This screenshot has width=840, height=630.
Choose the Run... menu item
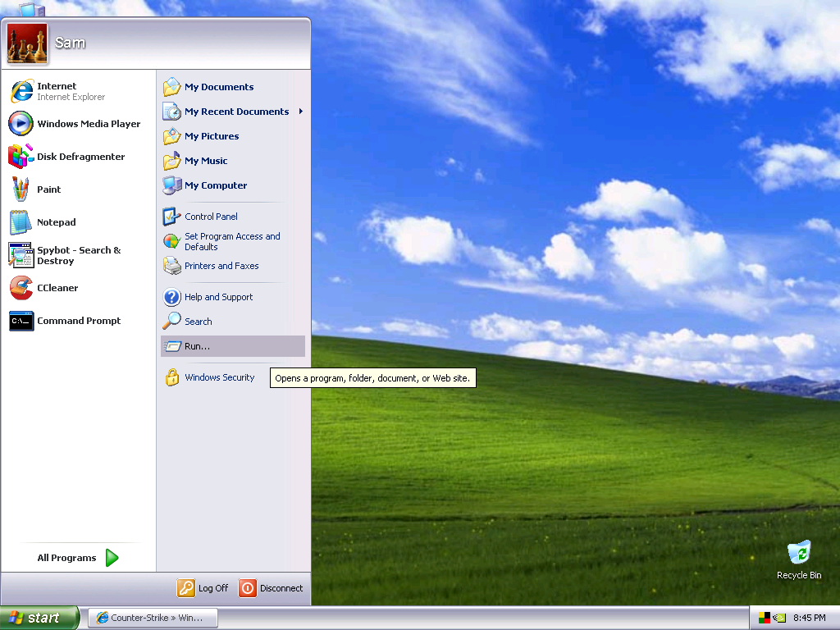[233, 346]
